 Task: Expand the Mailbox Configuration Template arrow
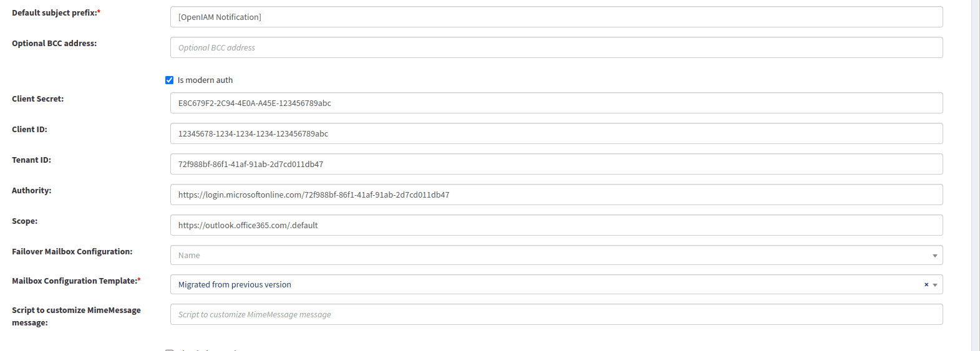click(935, 285)
